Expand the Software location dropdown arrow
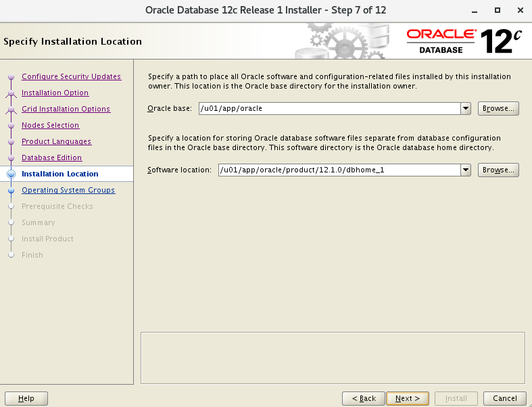Screen dimensions: 532x407 click(x=466, y=170)
